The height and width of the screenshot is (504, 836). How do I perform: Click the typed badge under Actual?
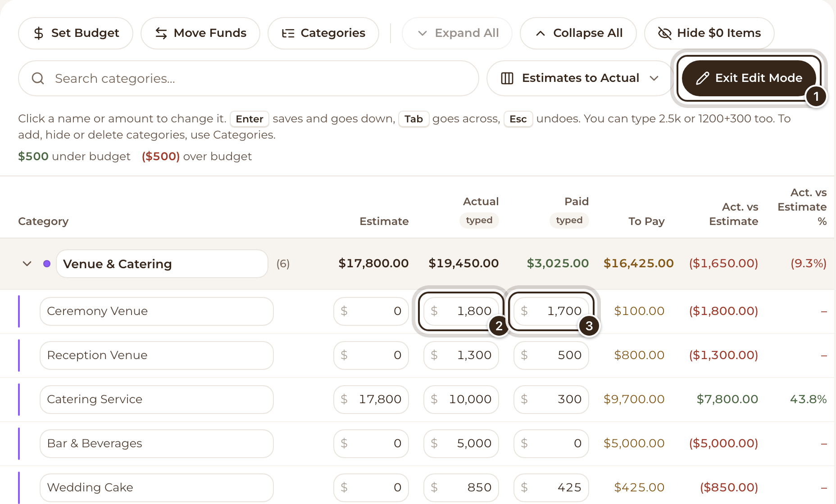(479, 220)
